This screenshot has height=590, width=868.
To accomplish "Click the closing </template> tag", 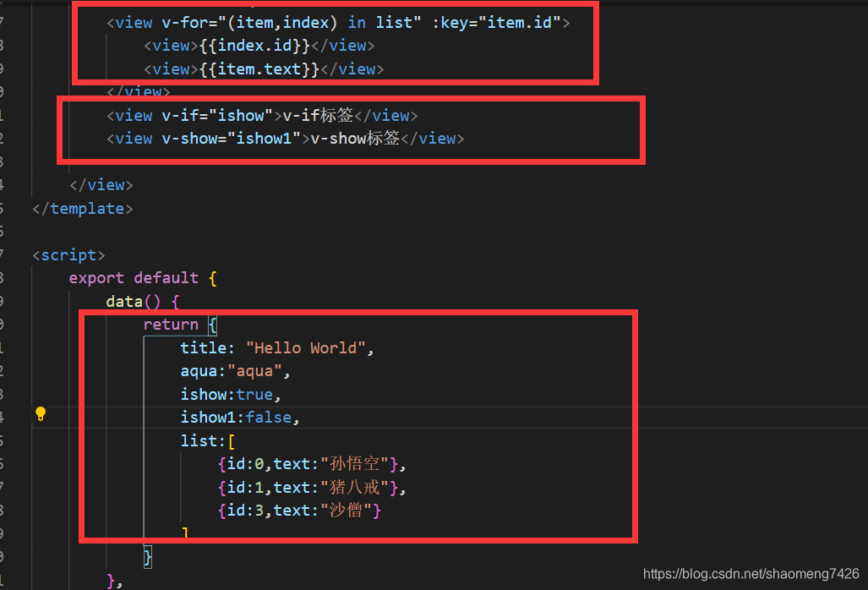I will [83, 209].
